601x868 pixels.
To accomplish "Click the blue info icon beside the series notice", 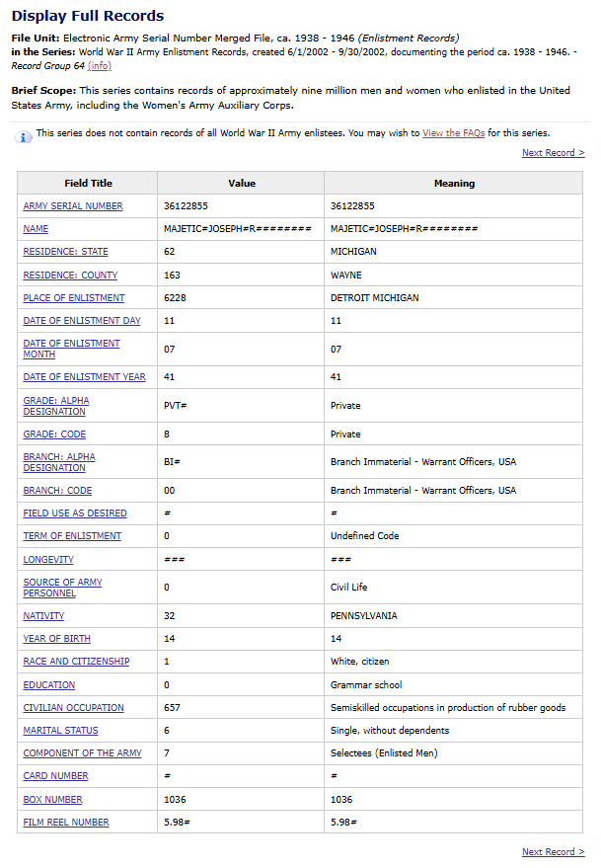I will click(x=23, y=136).
